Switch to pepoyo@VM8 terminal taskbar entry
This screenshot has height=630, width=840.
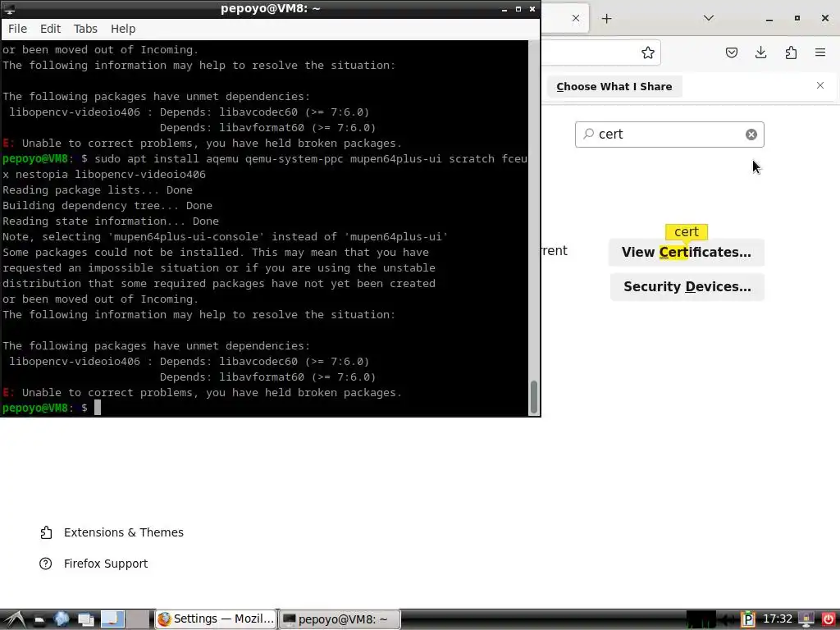tap(340, 619)
